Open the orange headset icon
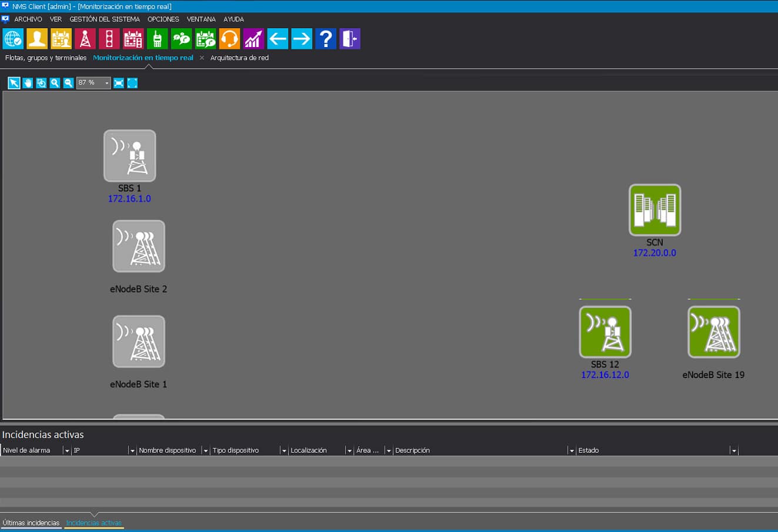The image size is (778, 532). click(229, 39)
